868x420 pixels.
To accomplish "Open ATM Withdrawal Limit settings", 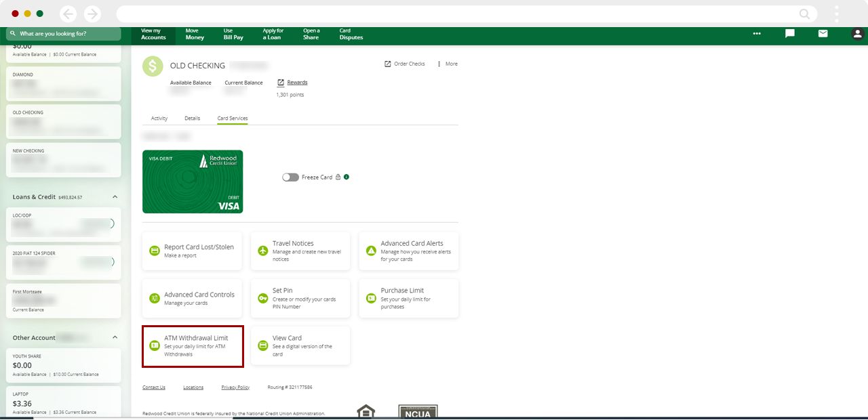I will [193, 345].
